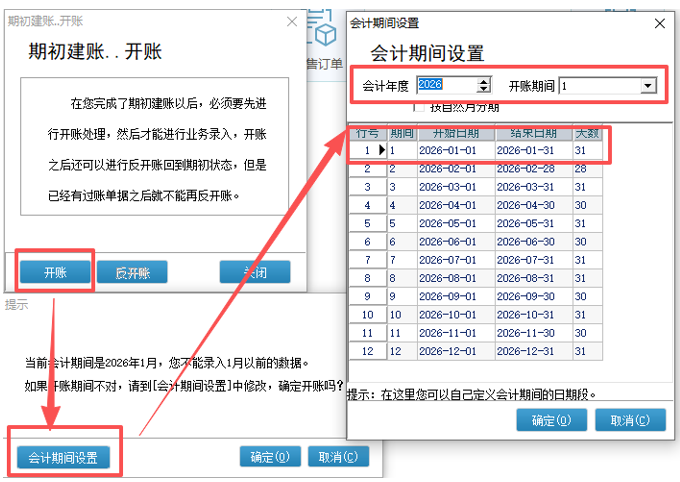Viewport: 680px width, 482px height.
Task: Open 会计期间设置 from the prompt dialog
Action: [x=63, y=457]
